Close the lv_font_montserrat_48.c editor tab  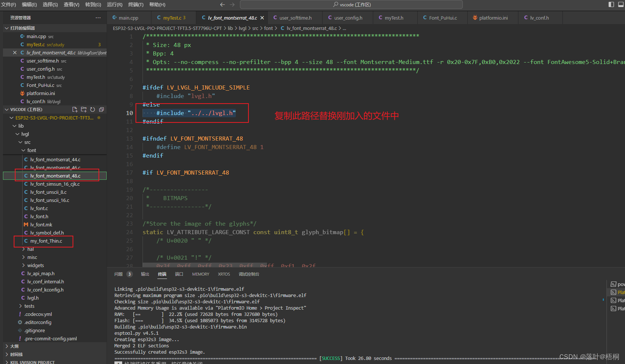click(x=262, y=18)
